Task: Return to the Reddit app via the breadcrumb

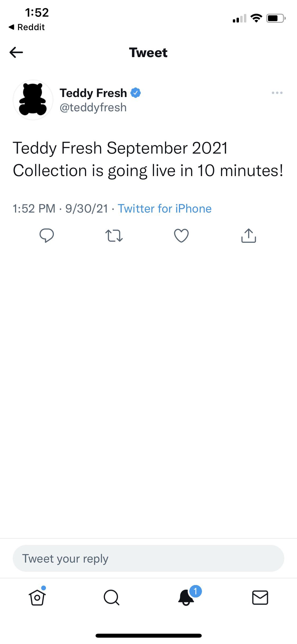Action: [27, 27]
